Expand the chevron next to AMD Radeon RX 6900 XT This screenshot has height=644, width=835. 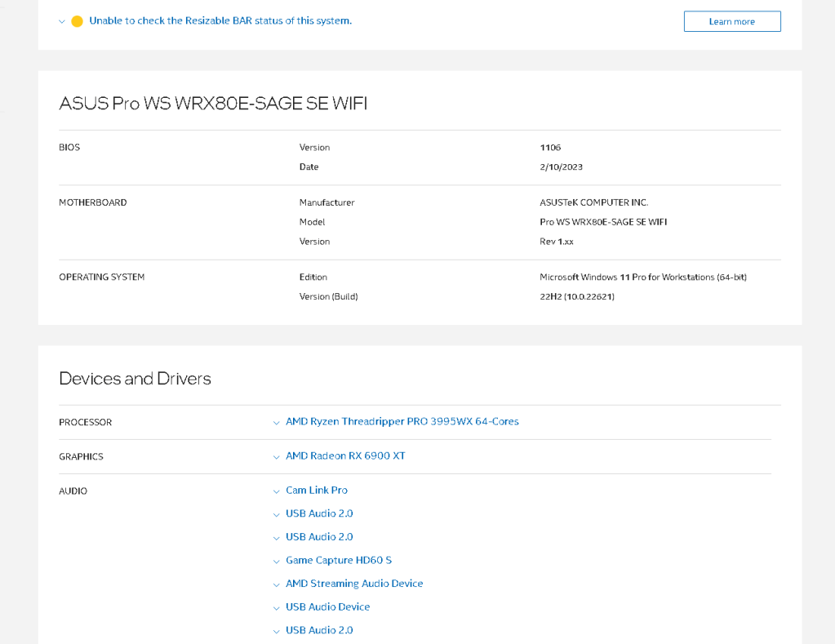point(277,457)
